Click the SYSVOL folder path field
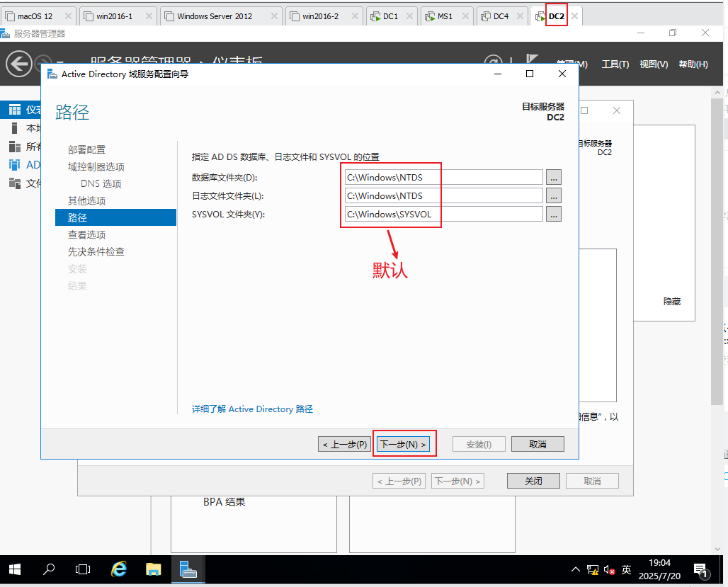The width and height of the screenshot is (728, 587). 443,214
